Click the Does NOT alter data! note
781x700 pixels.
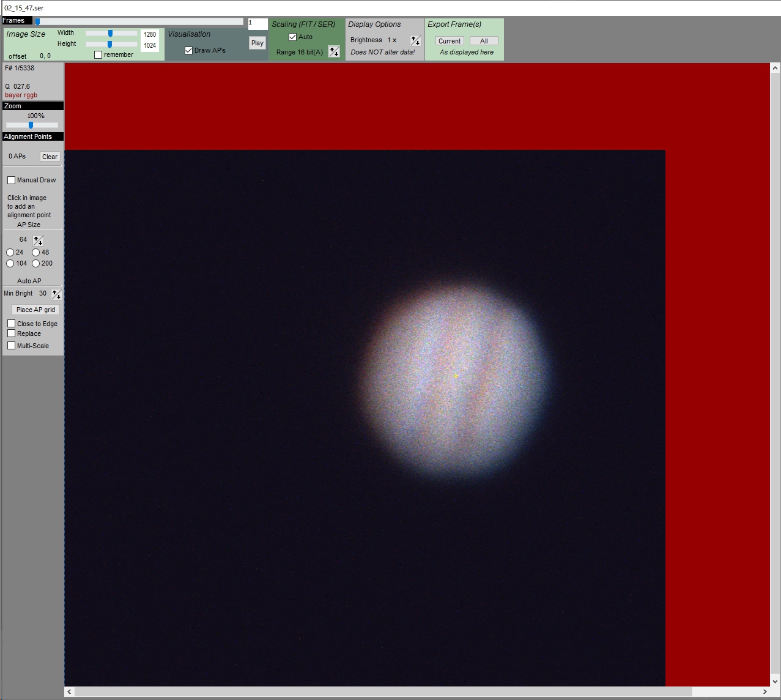(x=383, y=52)
